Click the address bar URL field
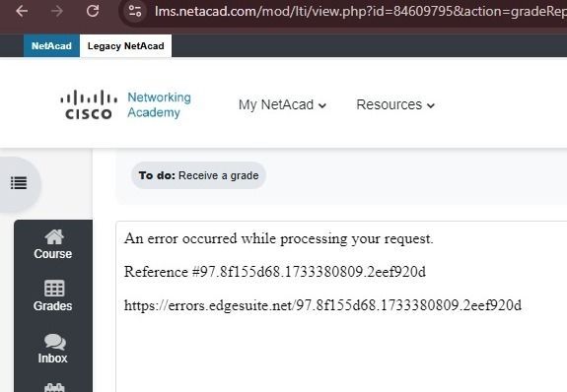The height and width of the screenshot is (392, 567). 360,12
